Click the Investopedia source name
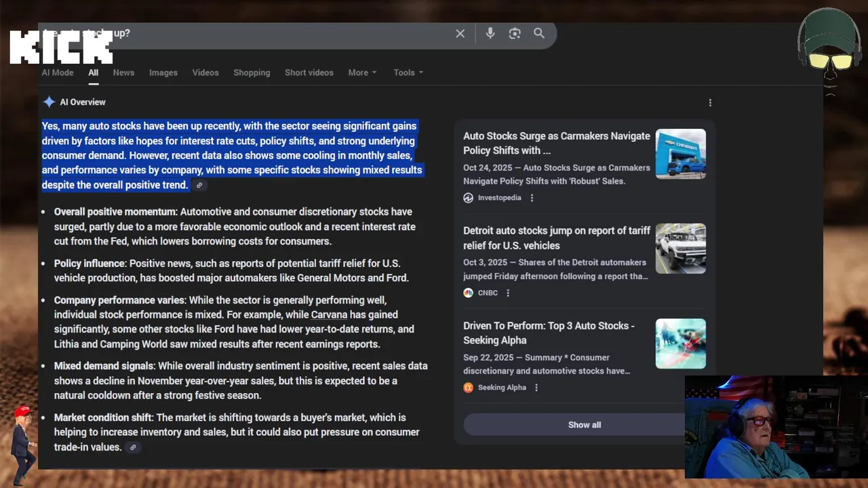 tap(500, 198)
